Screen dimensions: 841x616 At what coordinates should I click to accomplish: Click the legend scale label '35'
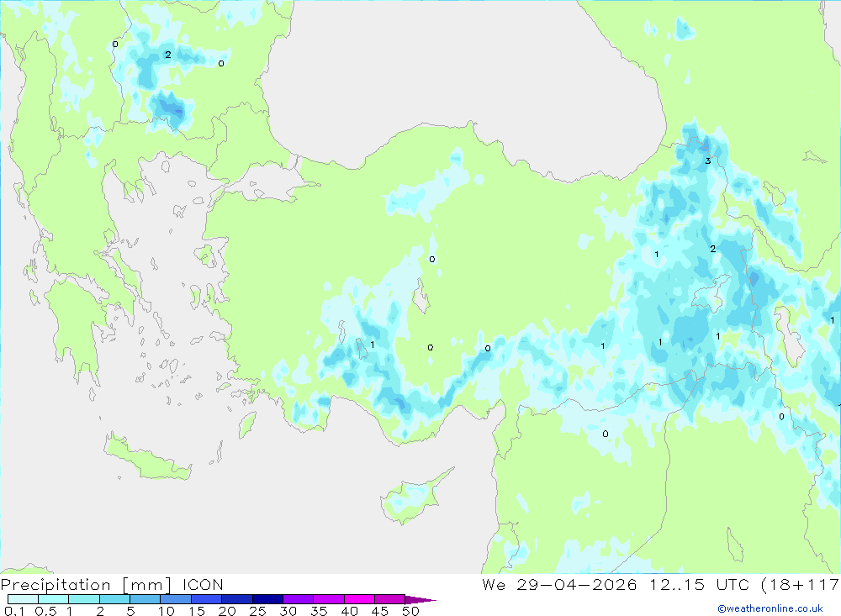pos(319,611)
